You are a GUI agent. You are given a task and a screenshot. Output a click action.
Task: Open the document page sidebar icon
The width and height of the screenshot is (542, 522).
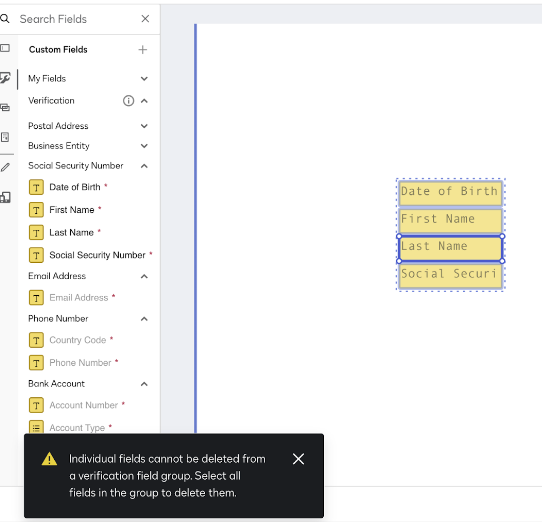point(5,137)
